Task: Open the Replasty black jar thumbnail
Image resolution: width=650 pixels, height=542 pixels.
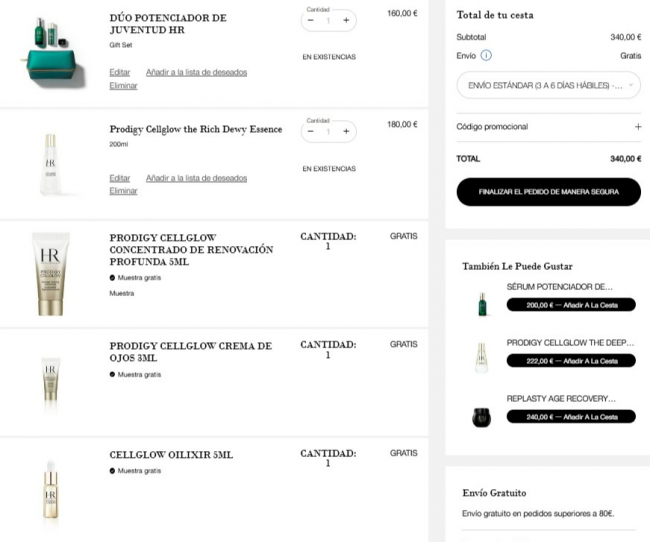Action: click(x=481, y=417)
